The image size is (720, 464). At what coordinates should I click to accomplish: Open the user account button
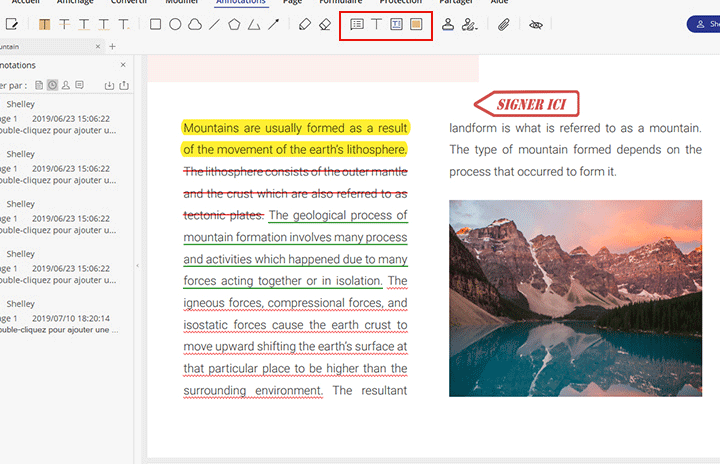tap(703, 24)
